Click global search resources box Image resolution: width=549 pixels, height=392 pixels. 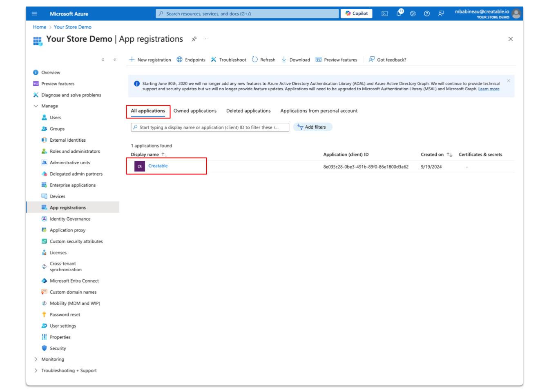[247, 13]
